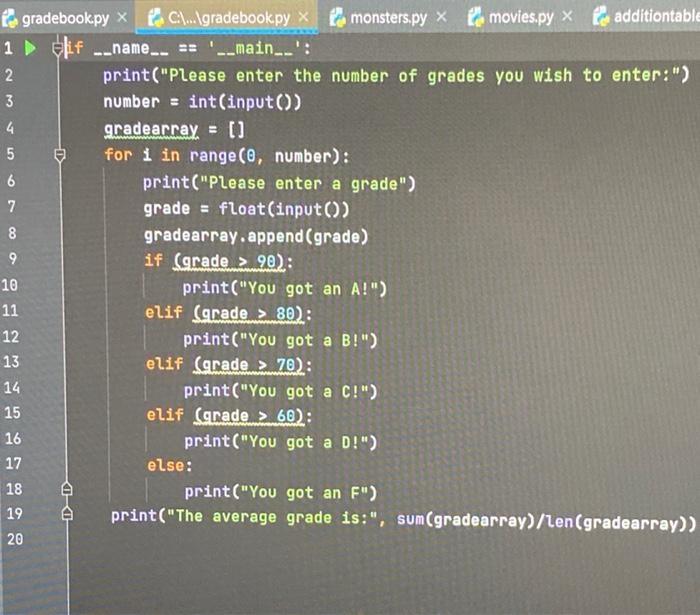Click the underlined gradearray variable on line 4
Screen dimensions: 700x615
[151, 130]
